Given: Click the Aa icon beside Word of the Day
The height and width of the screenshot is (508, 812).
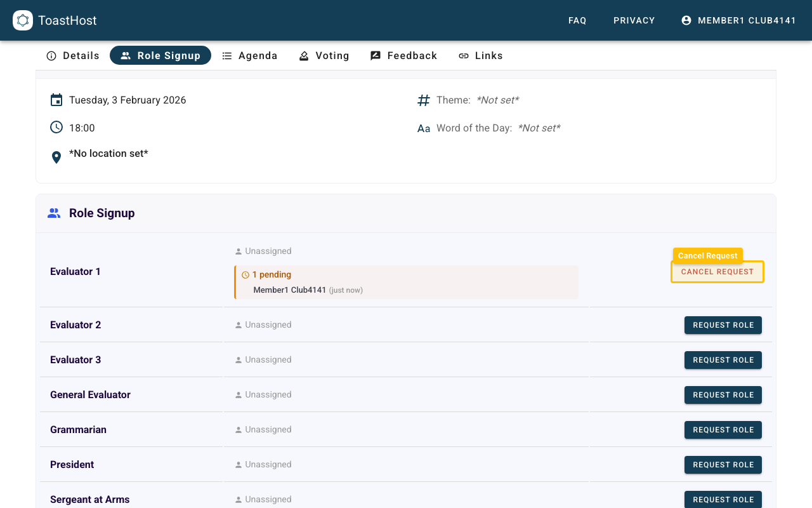Looking at the screenshot, I should (423, 128).
